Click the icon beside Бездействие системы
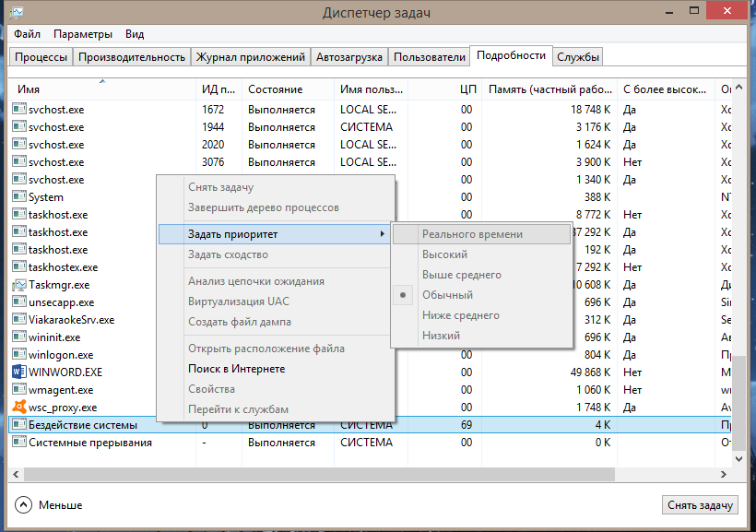This screenshot has width=756, height=532. [19, 425]
